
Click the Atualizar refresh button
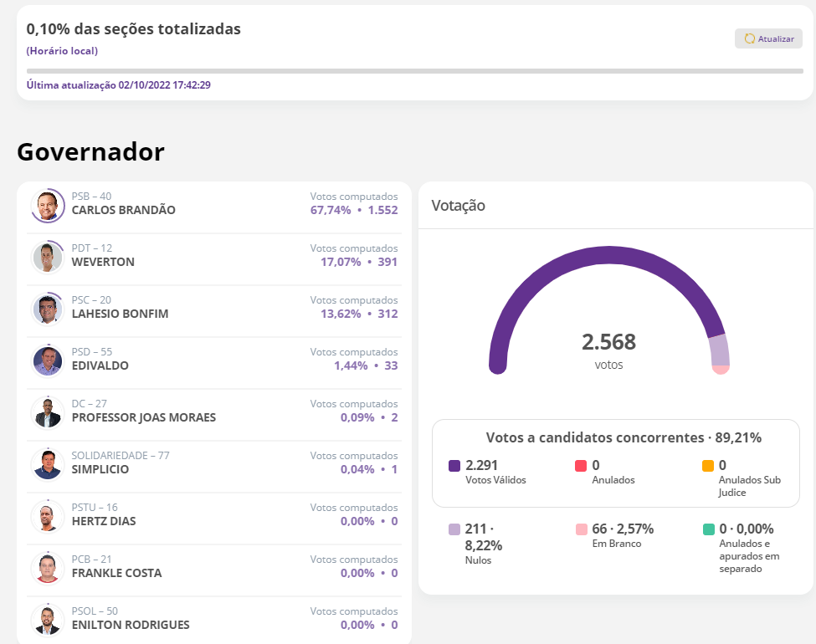pos(768,38)
